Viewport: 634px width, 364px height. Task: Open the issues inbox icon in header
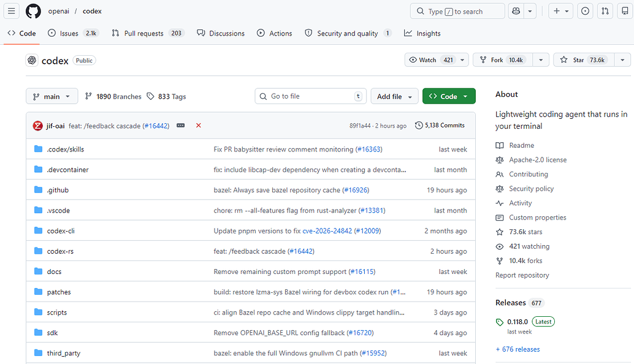coord(585,11)
